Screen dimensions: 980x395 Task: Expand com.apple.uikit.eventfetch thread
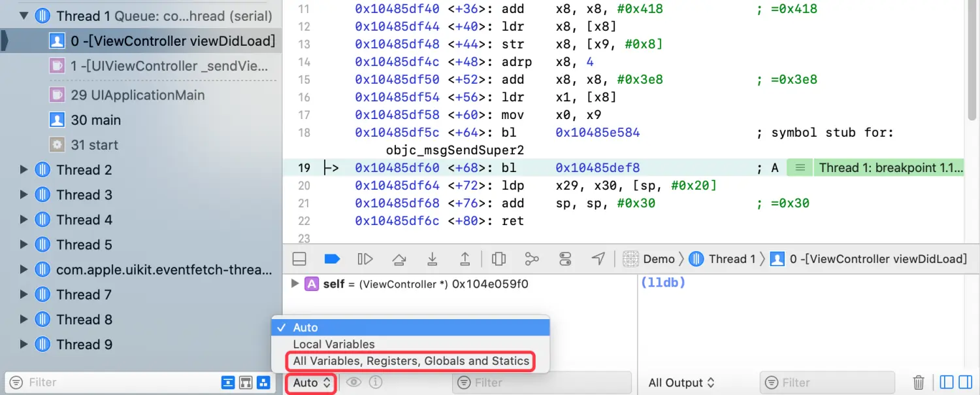(24, 269)
